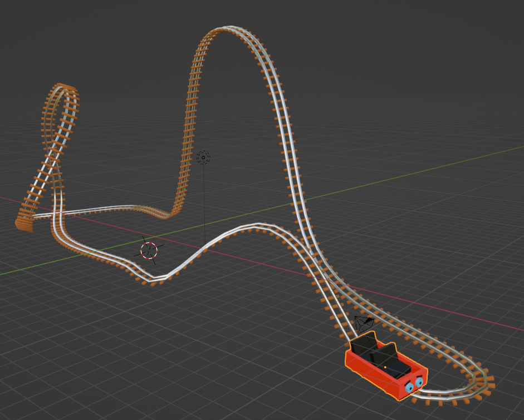Viewport: 524px width, 420px height.
Task: Click the cart's right blue eye
Action: pos(419,382)
